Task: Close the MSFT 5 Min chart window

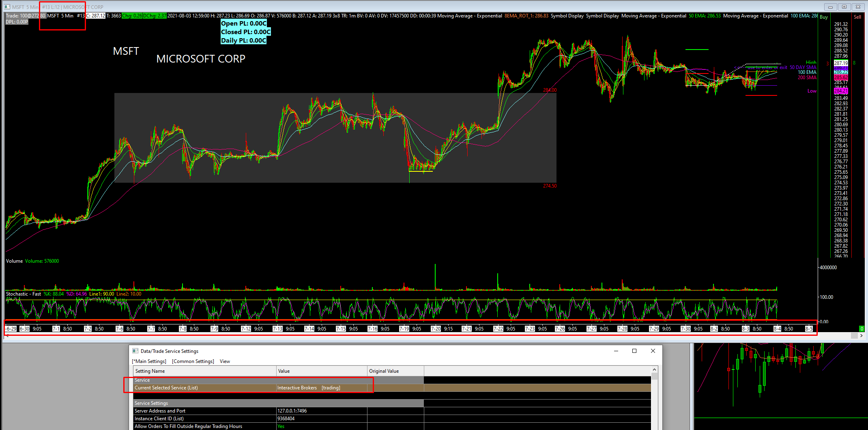Action: coord(858,7)
